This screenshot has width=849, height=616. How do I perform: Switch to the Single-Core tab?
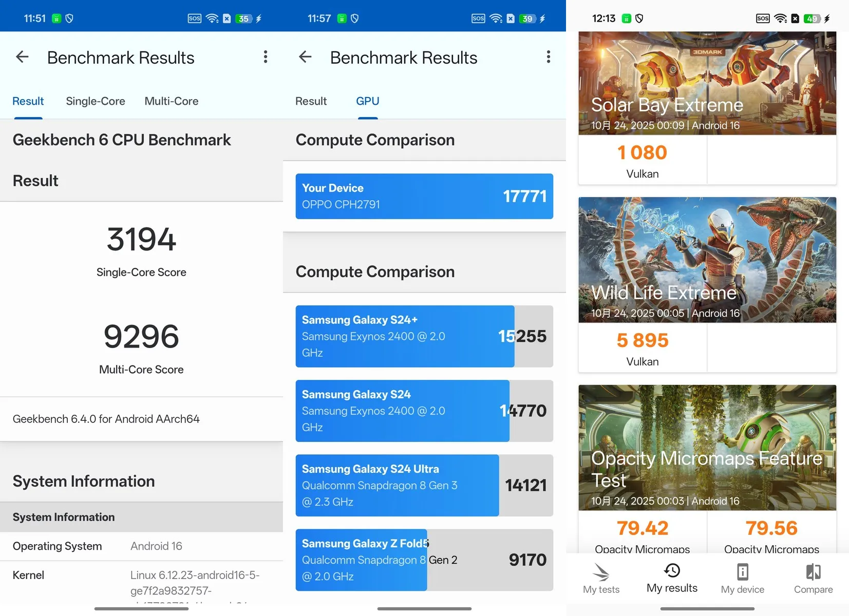96,101
